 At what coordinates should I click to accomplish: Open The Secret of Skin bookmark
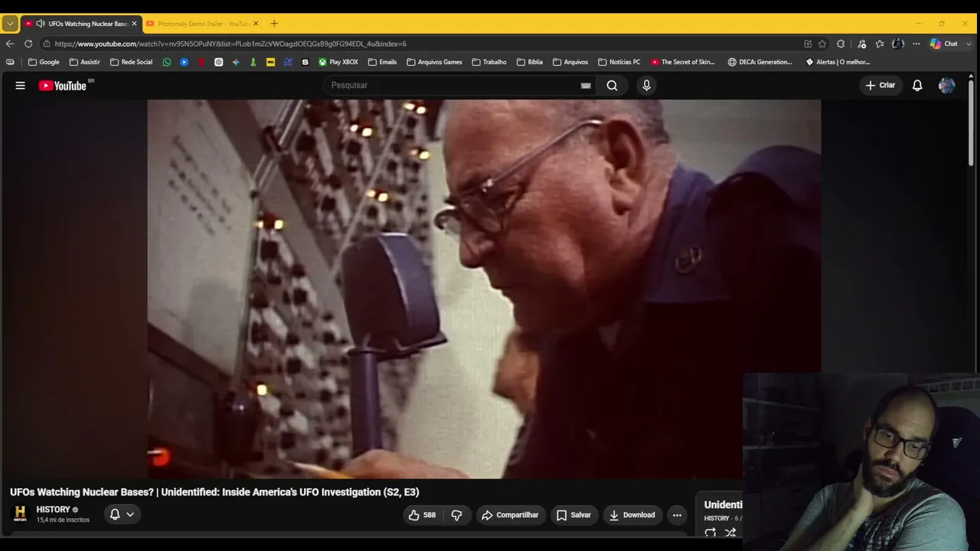click(683, 62)
